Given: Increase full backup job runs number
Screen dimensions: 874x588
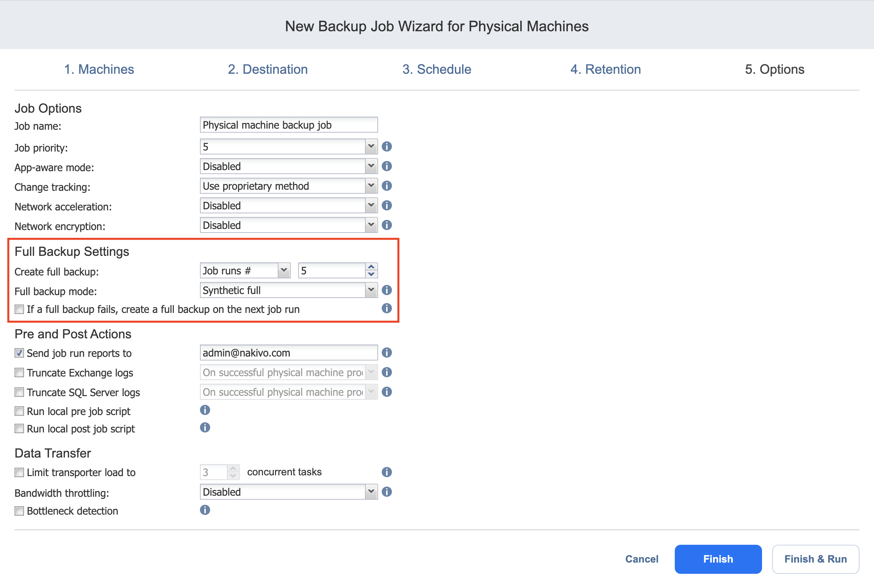Looking at the screenshot, I should 371,267.
